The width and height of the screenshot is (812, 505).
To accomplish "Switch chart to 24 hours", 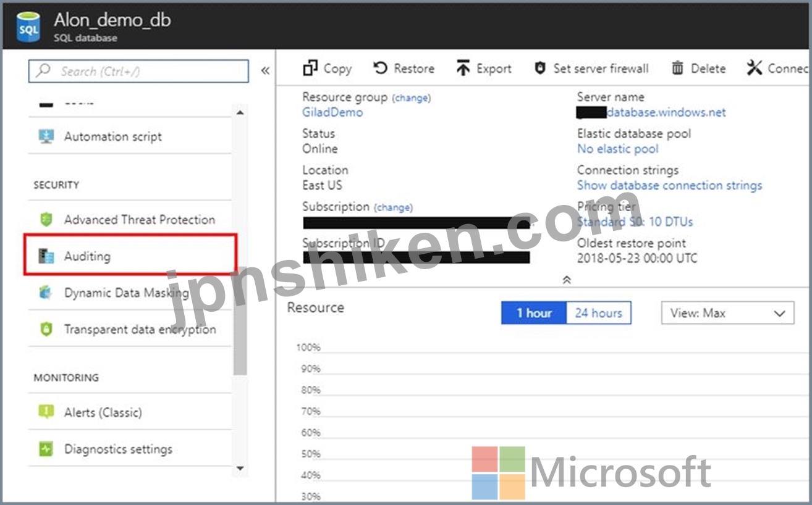I will [599, 313].
